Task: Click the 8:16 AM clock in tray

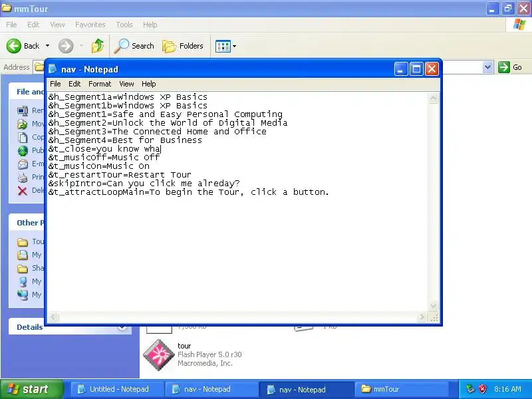Action: (507, 389)
